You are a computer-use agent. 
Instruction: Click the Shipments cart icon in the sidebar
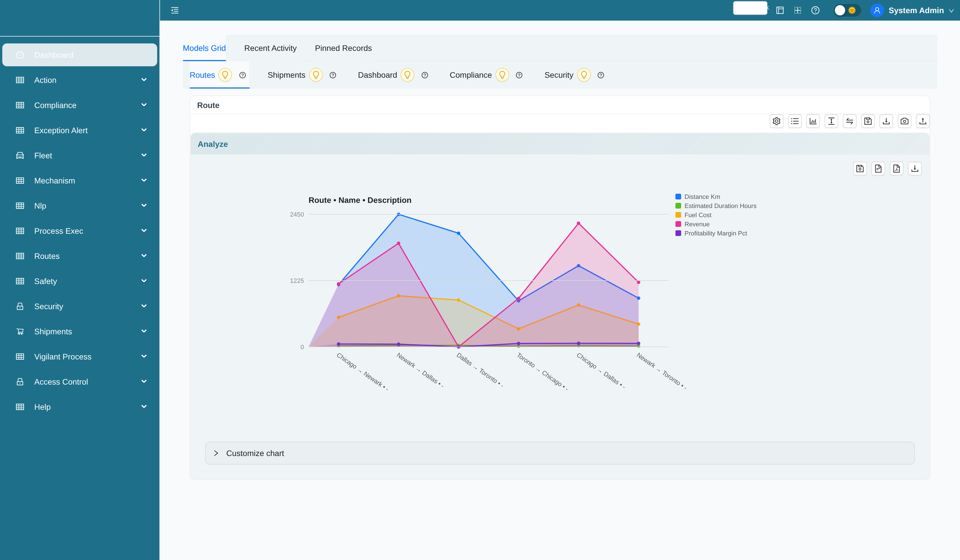(20, 331)
